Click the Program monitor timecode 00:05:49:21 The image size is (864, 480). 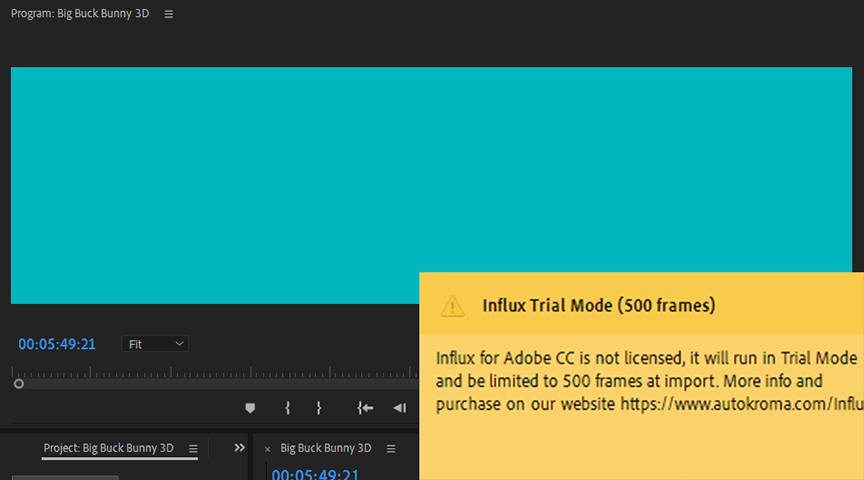coord(57,344)
